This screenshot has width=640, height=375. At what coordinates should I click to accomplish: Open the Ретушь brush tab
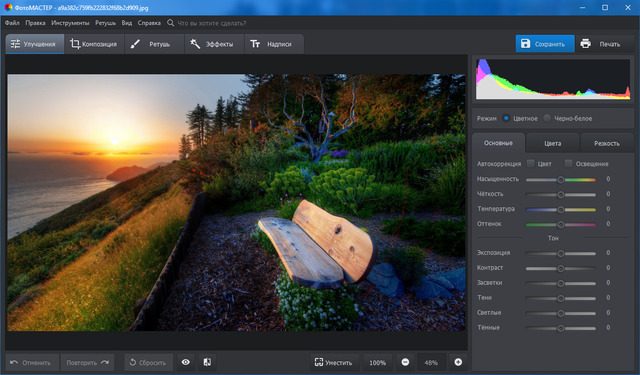pyautogui.click(x=154, y=44)
